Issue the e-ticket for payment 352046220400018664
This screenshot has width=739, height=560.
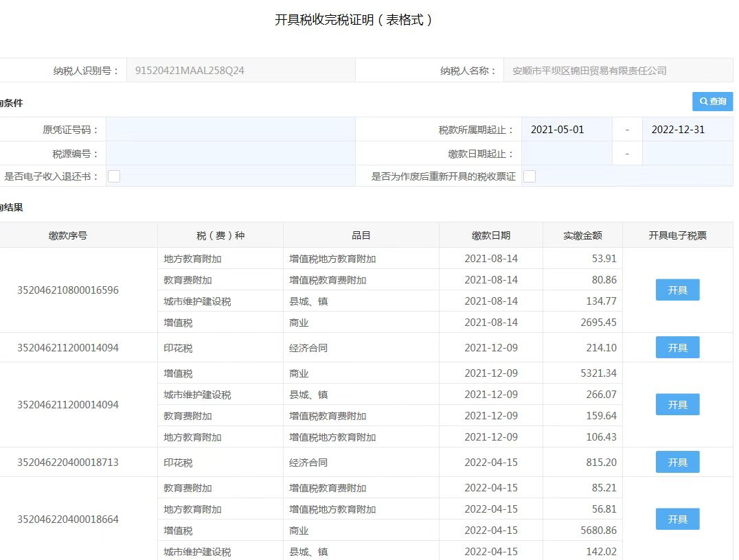677,520
